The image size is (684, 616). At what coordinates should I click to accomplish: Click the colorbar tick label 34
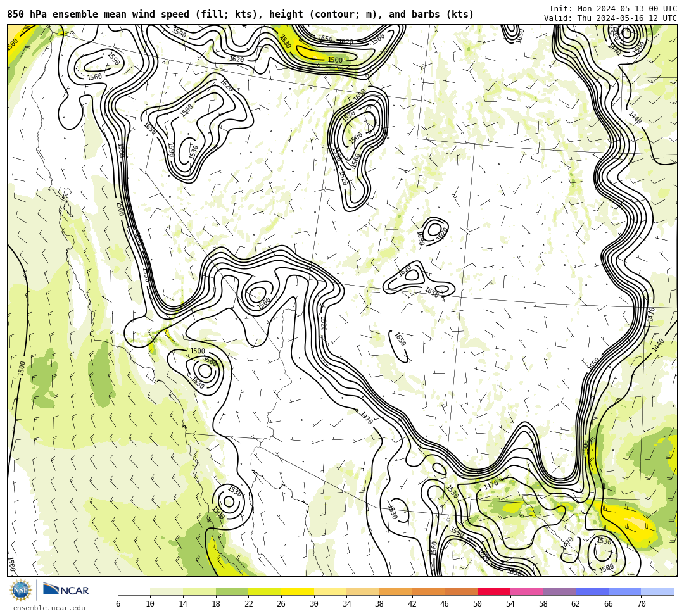click(x=347, y=604)
